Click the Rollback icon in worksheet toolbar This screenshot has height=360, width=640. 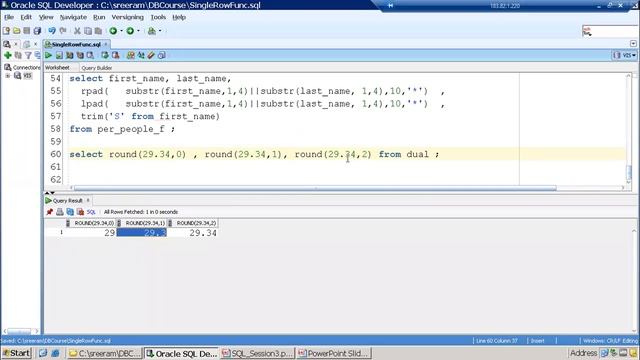(116, 55)
